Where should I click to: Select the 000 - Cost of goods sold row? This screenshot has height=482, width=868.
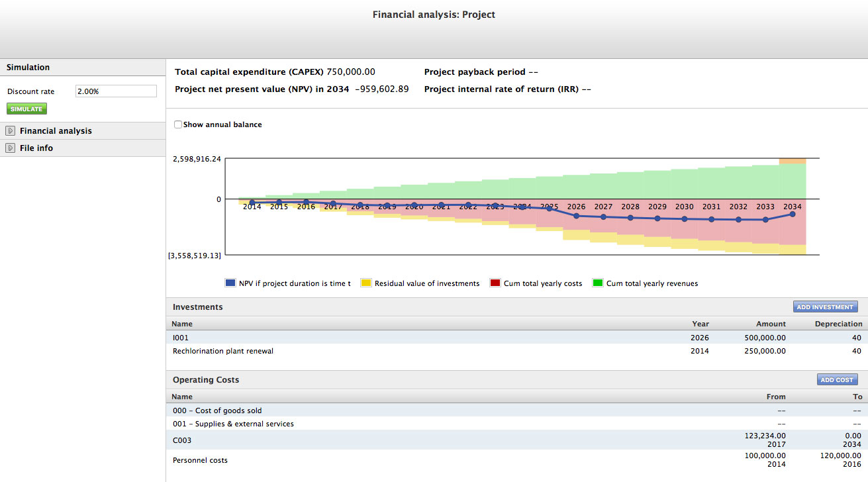(x=517, y=410)
